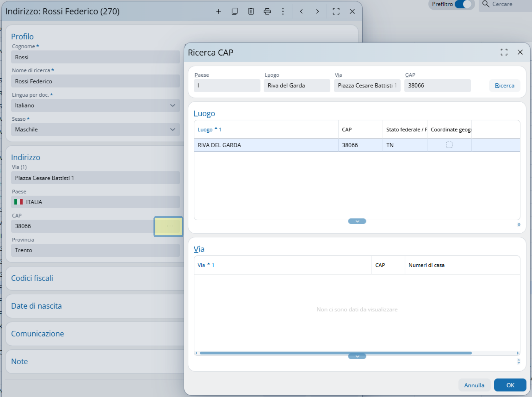Click the Luogo search input field

297,86
